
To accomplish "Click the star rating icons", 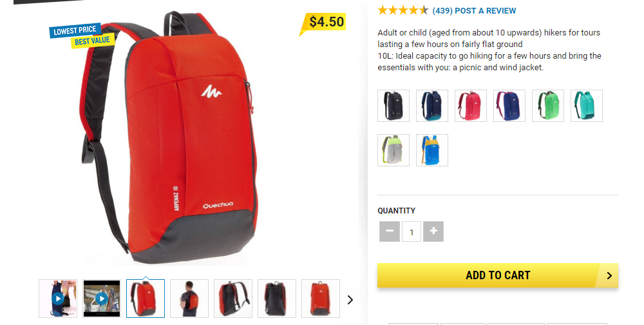I will [403, 10].
